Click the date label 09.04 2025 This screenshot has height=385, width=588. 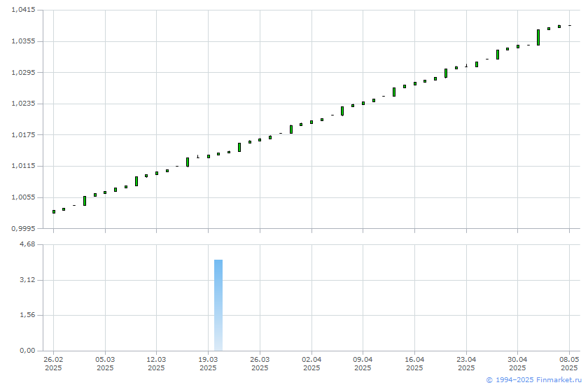363,363
